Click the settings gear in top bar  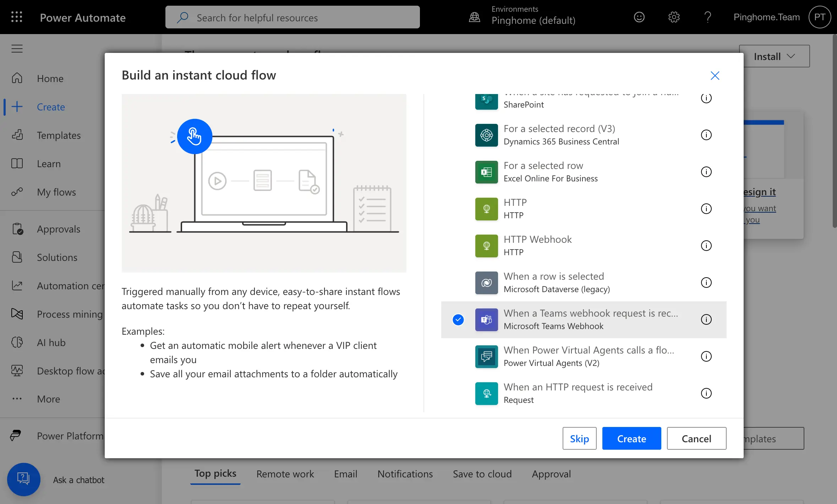(x=673, y=17)
